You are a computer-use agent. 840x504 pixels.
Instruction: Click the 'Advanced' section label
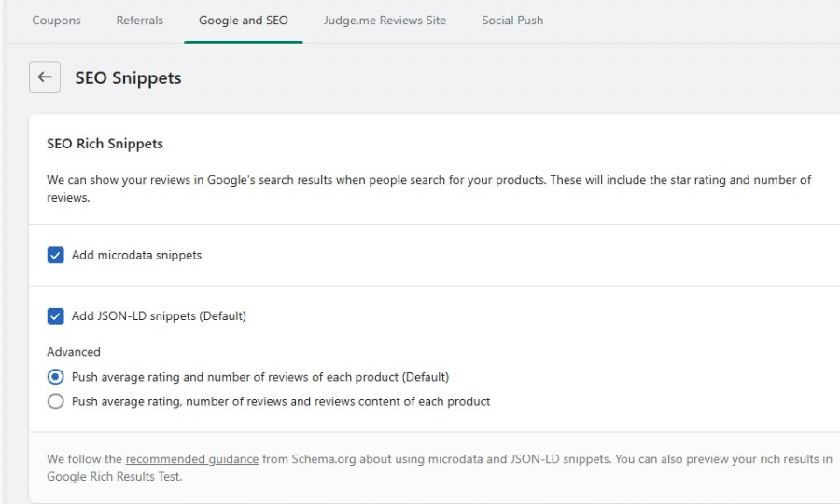74,352
